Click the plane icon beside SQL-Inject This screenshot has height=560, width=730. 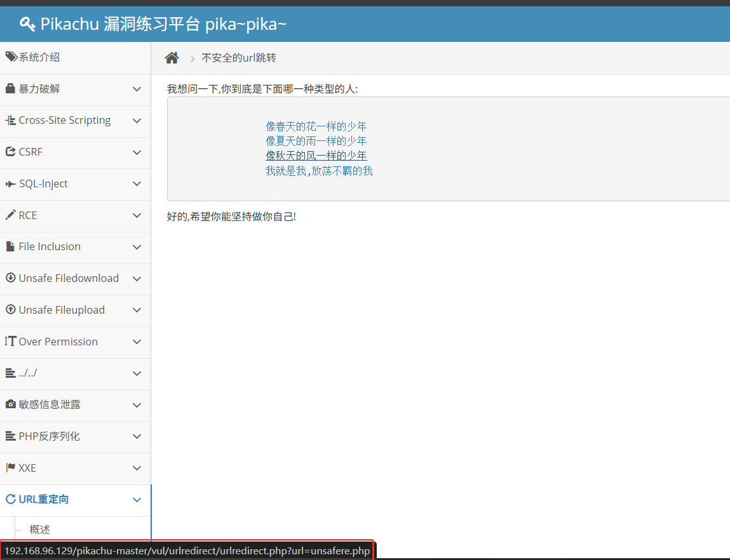point(10,183)
